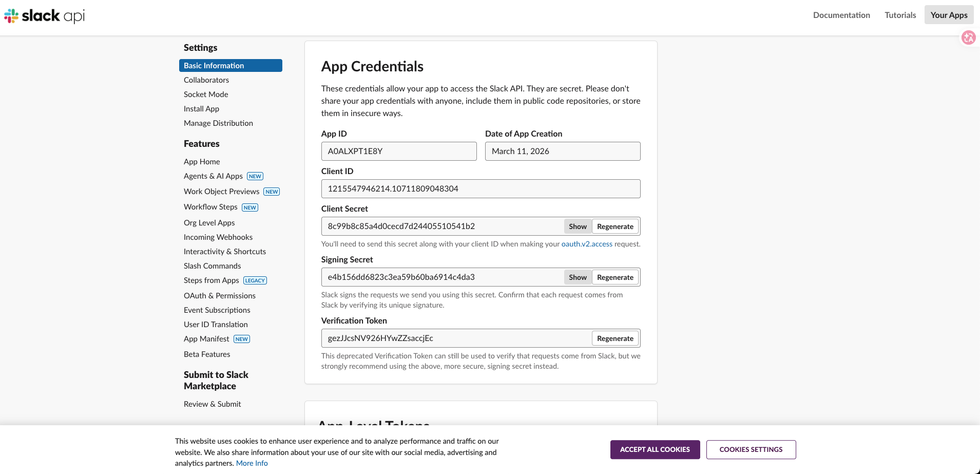Viewport: 980px width, 474px height.
Task: Select the Client ID field
Action: click(480, 188)
